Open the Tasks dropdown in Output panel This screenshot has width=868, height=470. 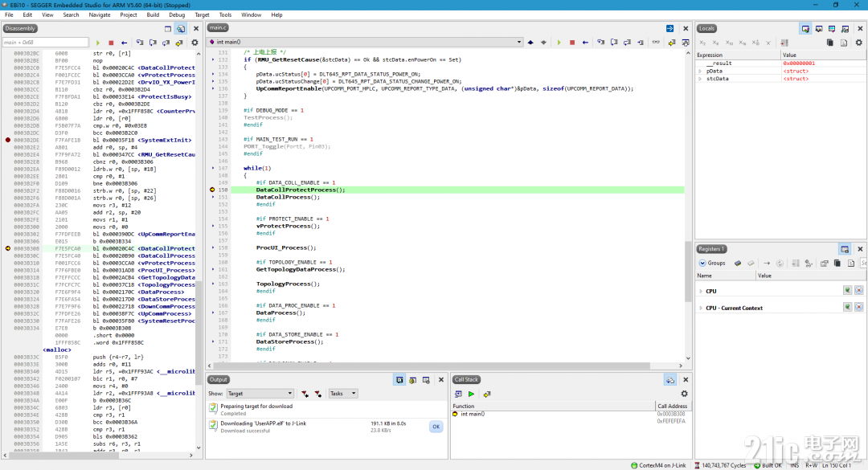pyautogui.click(x=343, y=394)
